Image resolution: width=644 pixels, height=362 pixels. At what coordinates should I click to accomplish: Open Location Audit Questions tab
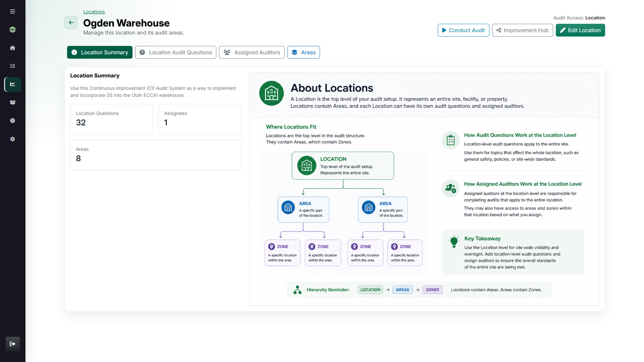pos(176,52)
